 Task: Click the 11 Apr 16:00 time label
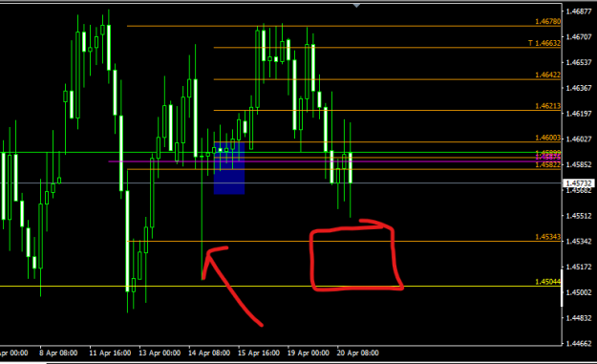tap(110, 353)
